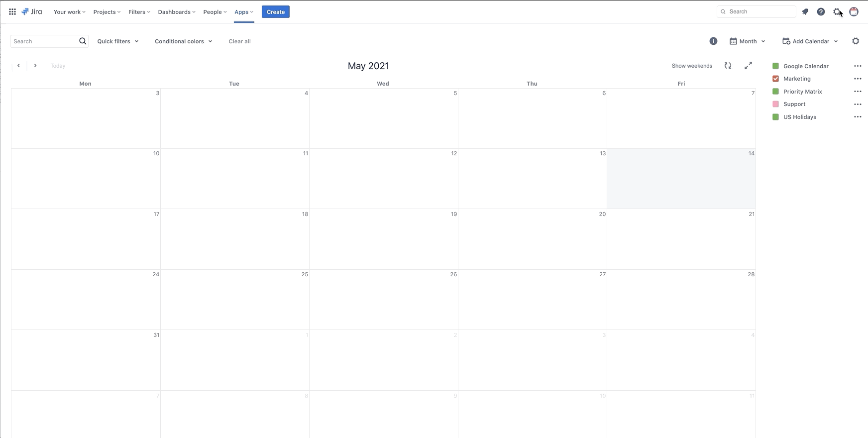Open the Add Calendar dropdown
Viewport: 868px width, 438px height.
(x=810, y=41)
